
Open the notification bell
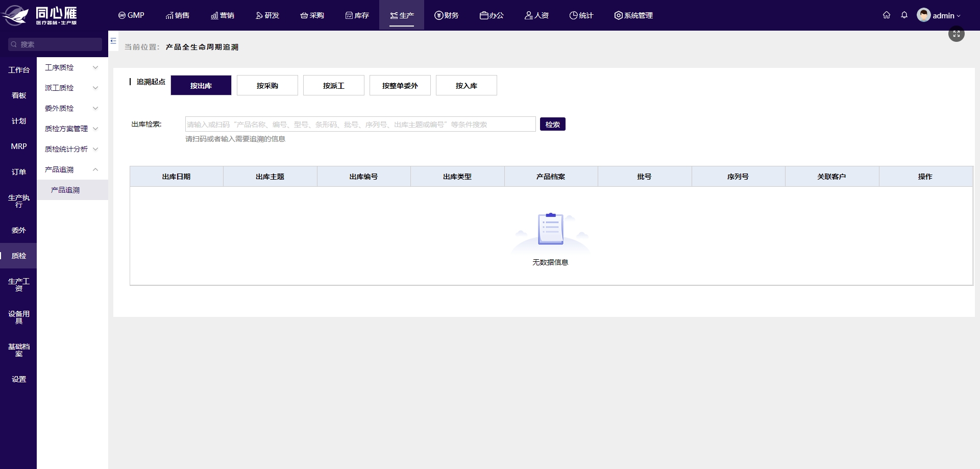point(904,15)
